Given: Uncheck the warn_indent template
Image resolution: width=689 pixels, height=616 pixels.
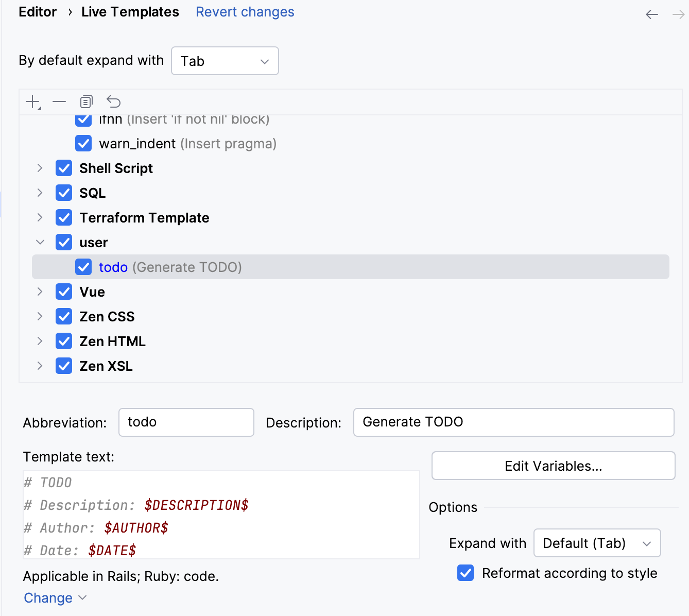Looking at the screenshot, I should point(83,143).
